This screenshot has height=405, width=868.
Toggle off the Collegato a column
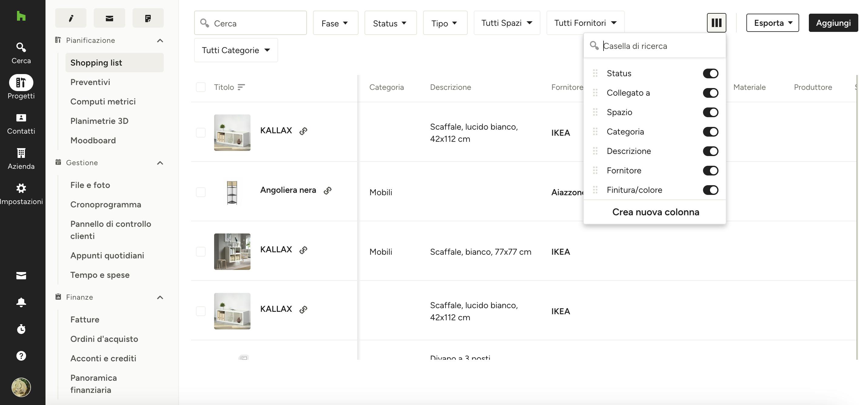711,93
